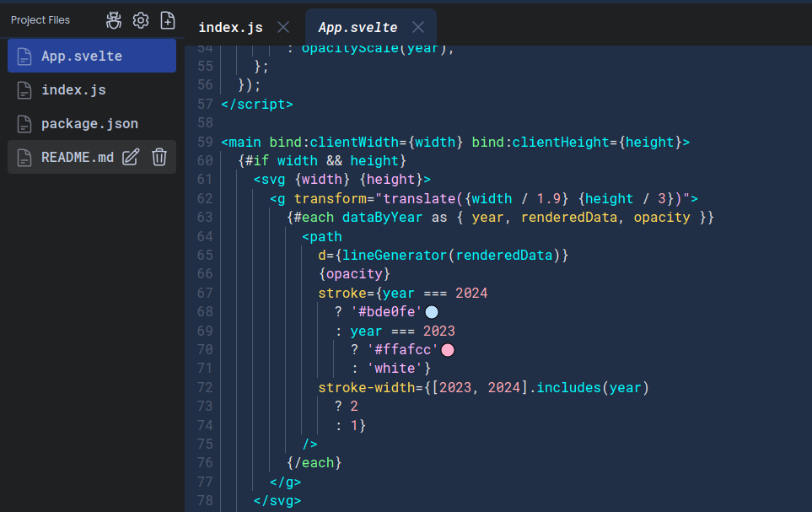Click the #ffafcc pink color swatch

pyautogui.click(x=448, y=349)
